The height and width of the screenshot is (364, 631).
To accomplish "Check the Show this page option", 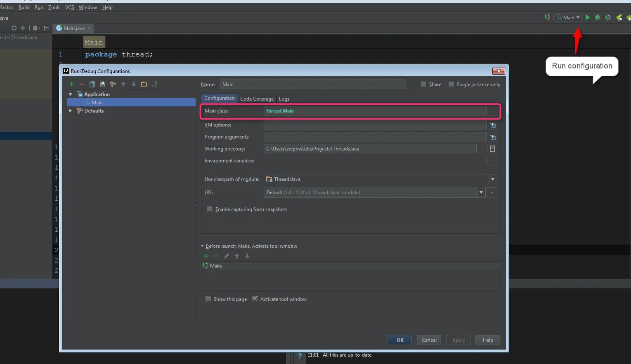I will pyautogui.click(x=208, y=299).
